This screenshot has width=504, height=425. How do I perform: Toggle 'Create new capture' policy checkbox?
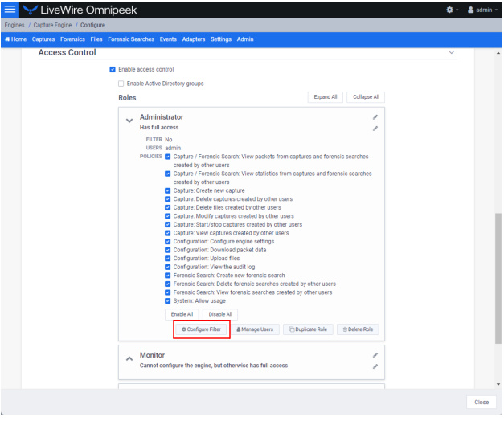167,191
